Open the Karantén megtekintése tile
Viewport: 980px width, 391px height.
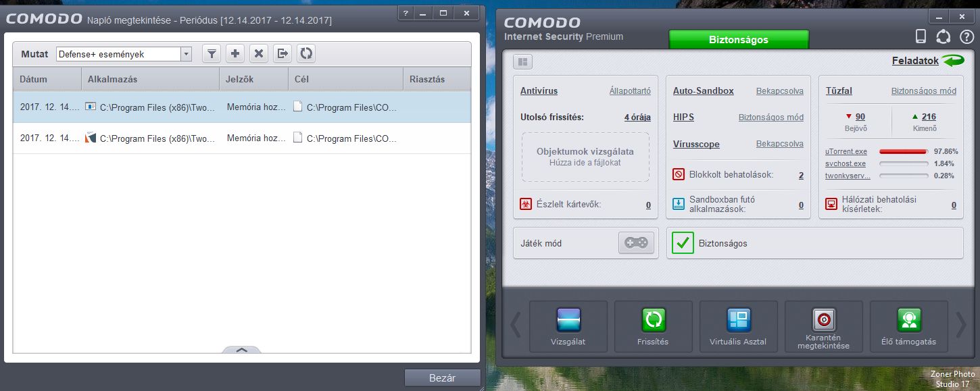click(823, 326)
